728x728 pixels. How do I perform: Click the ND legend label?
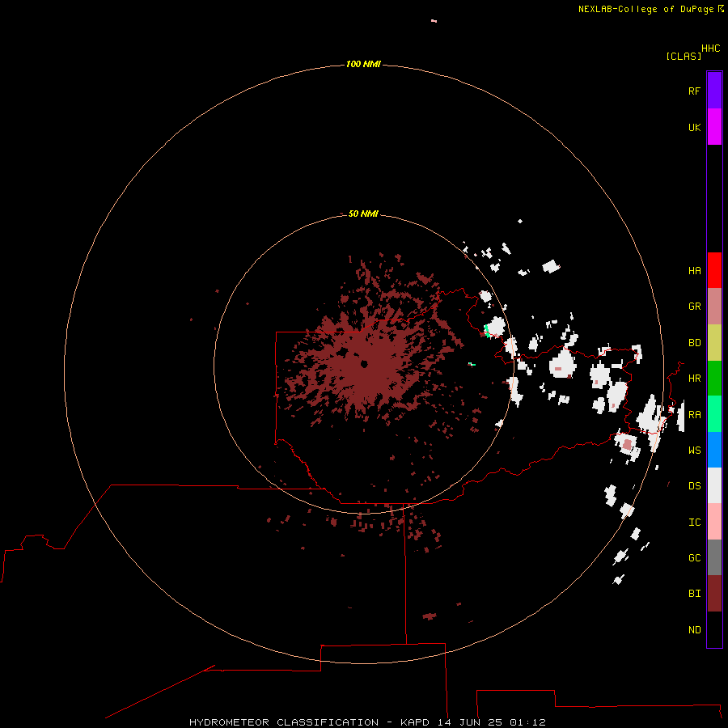[694, 630]
